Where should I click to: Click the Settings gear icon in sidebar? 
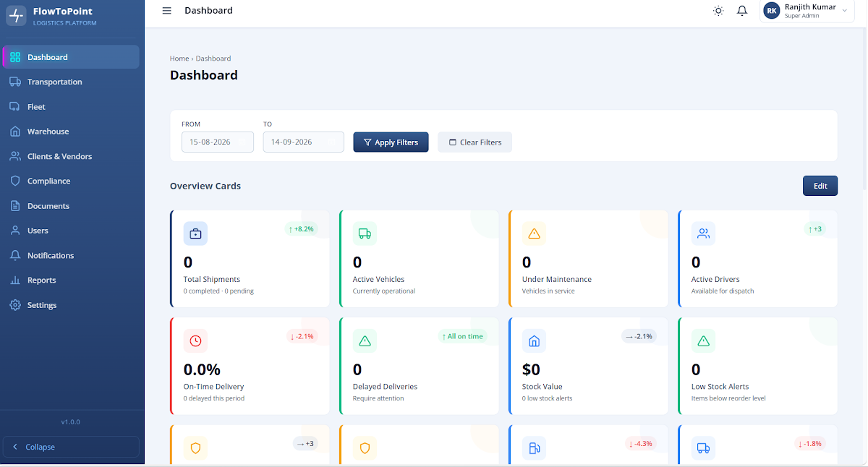[15, 305]
